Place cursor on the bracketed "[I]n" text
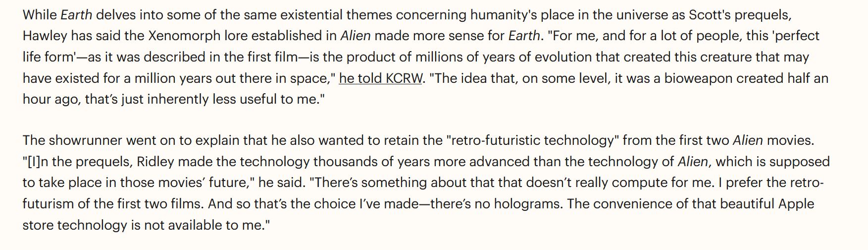 tap(34, 162)
